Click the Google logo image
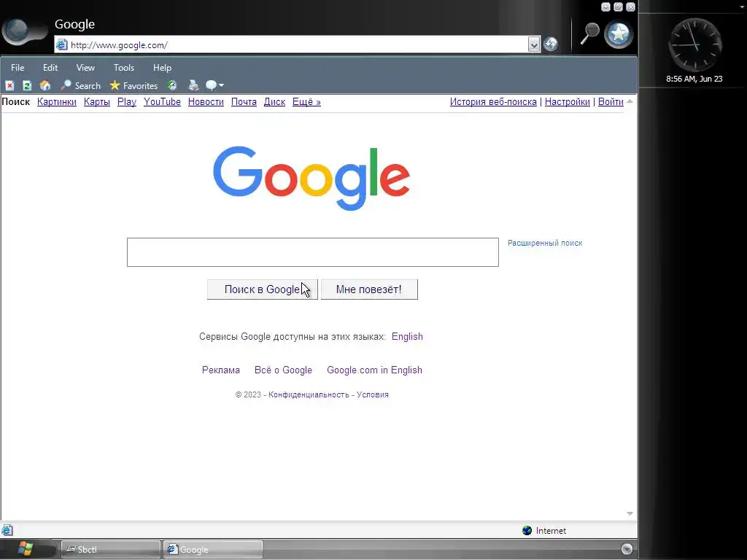 tap(311, 178)
